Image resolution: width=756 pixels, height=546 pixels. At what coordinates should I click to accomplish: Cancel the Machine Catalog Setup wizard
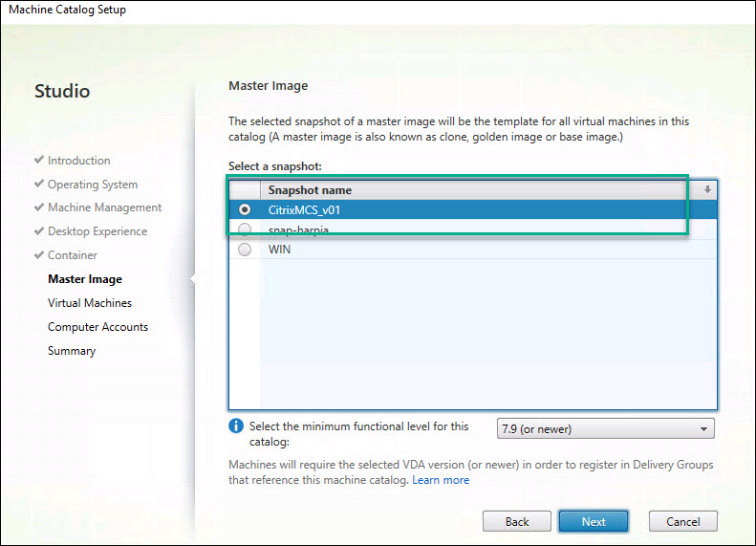pyautogui.click(x=682, y=521)
